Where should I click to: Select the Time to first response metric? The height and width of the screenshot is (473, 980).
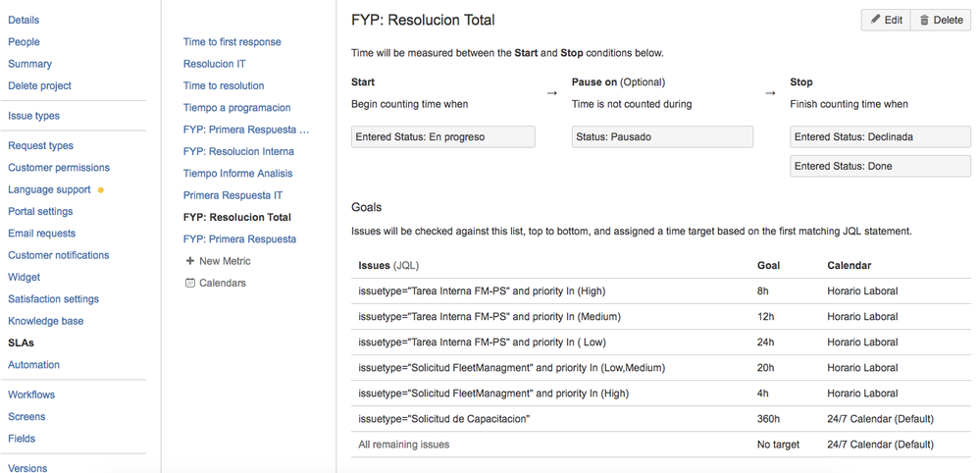pyautogui.click(x=232, y=42)
